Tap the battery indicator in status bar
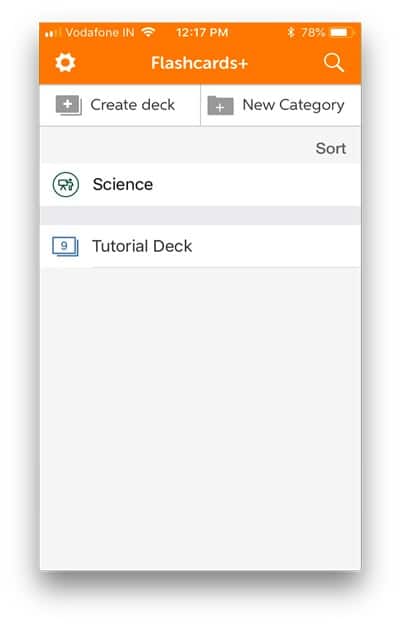400x625 pixels. tap(342, 32)
